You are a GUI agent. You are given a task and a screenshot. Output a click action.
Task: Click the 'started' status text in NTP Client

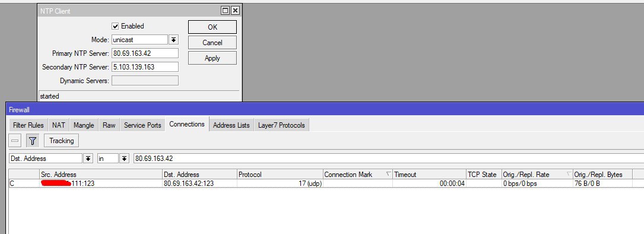(49, 96)
